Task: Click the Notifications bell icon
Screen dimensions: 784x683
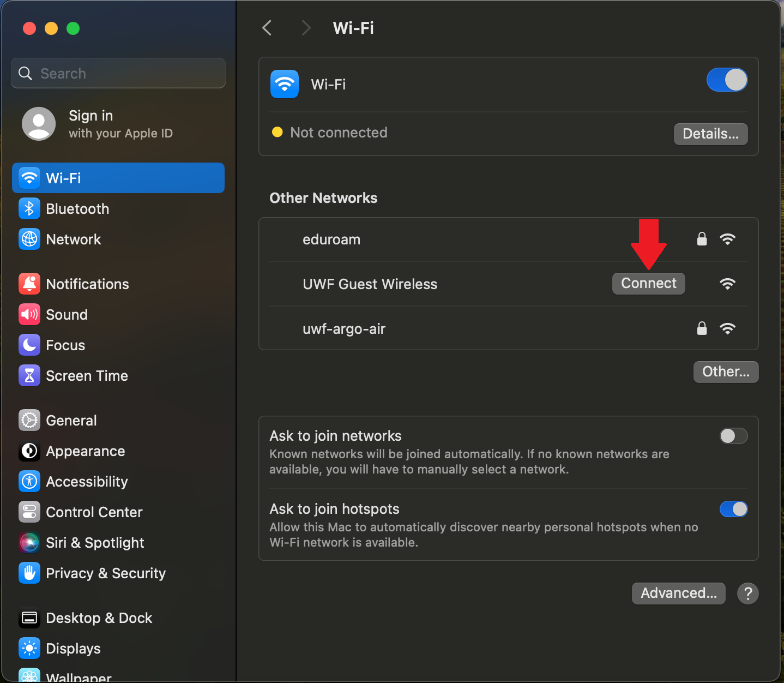Action: tap(29, 284)
